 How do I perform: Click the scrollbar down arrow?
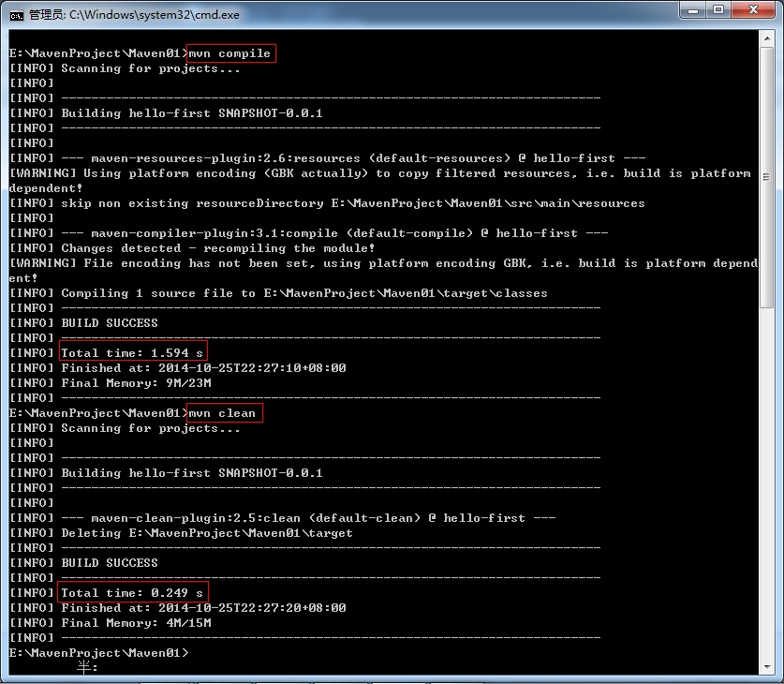[766, 666]
